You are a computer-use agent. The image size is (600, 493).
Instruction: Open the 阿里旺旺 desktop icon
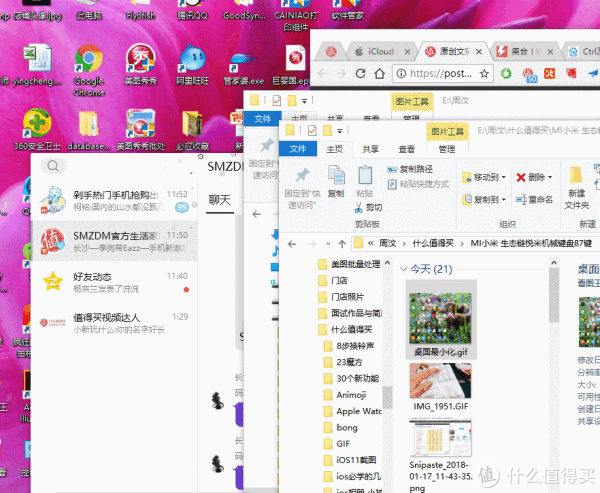point(192,64)
